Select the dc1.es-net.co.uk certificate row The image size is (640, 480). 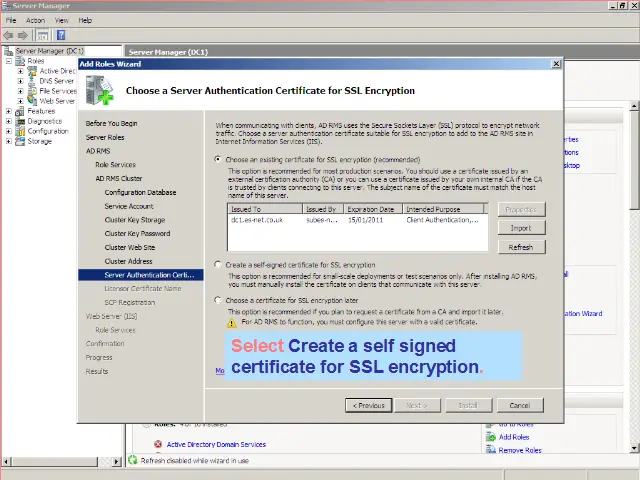click(358, 220)
